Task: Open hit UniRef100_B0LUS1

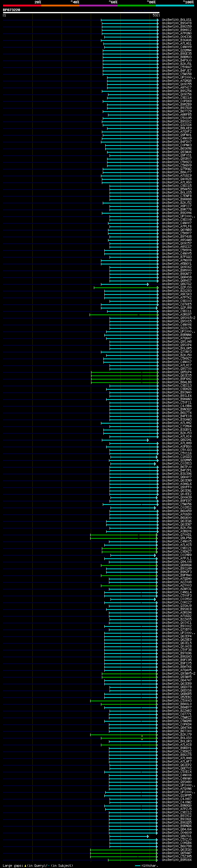Action: 176,20
